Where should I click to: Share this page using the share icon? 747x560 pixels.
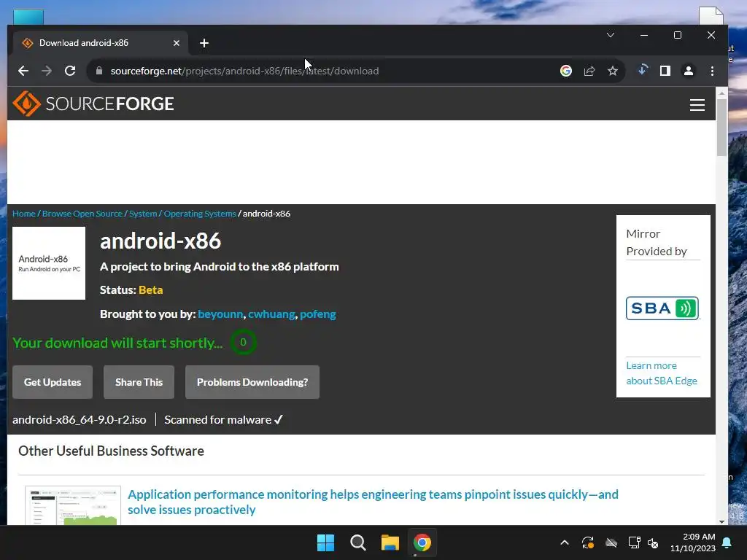tap(589, 71)
